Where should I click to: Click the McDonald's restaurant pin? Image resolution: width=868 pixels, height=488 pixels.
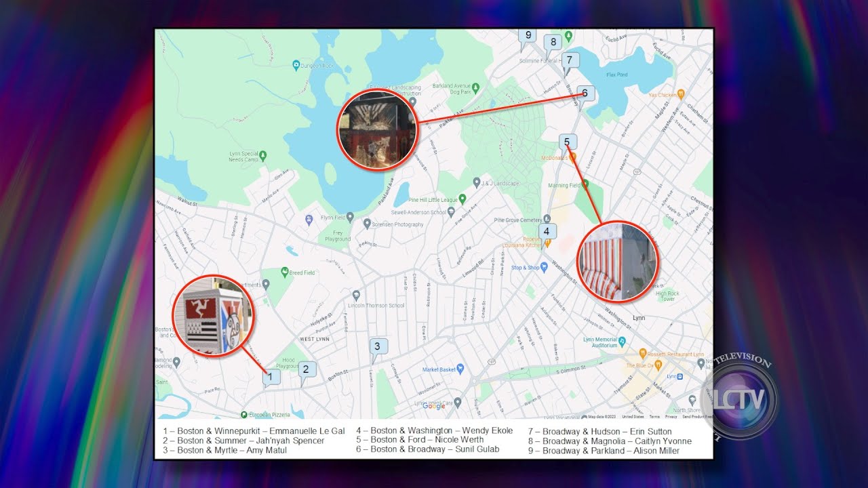572,157
